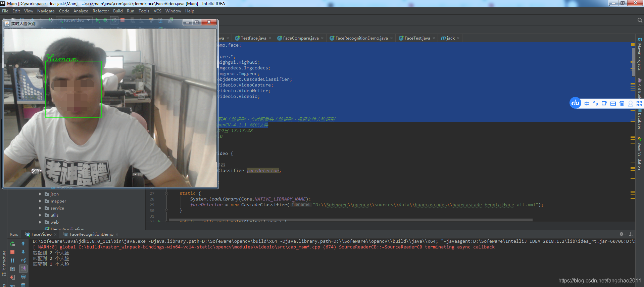Viewport: 644px width, 287px height.
Task: Debug FaceVideo with bug icon
Action: pyautogui.click(x=105, y=20)
